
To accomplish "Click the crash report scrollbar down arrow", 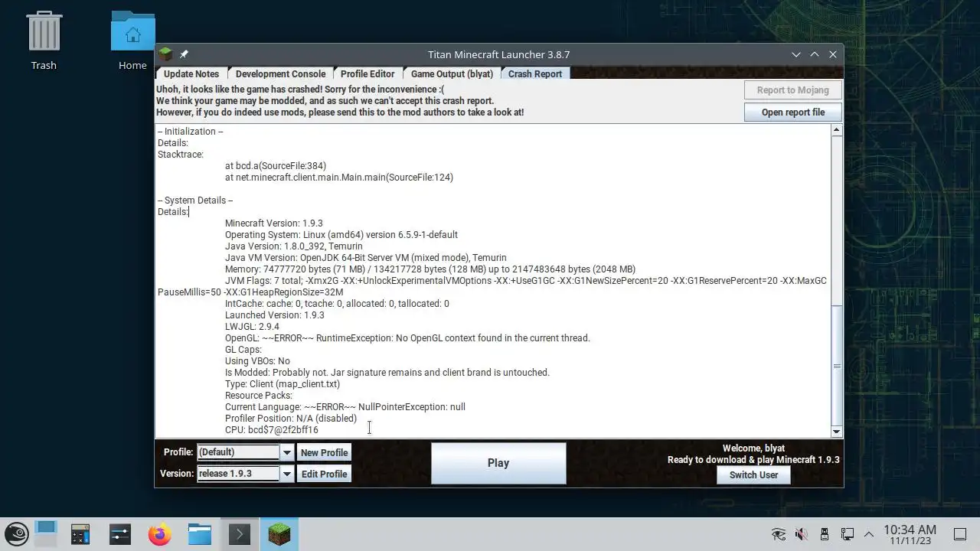I will (x=836, y=432).
